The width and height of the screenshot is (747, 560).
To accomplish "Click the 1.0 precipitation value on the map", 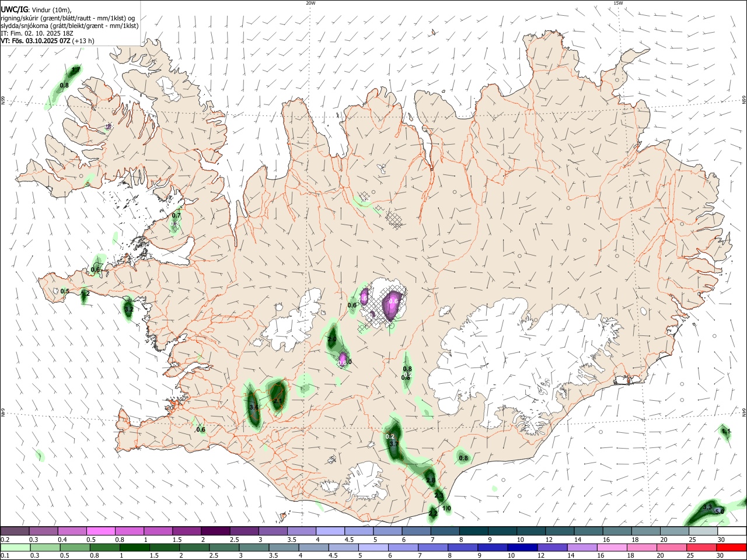I will (446, 509).
